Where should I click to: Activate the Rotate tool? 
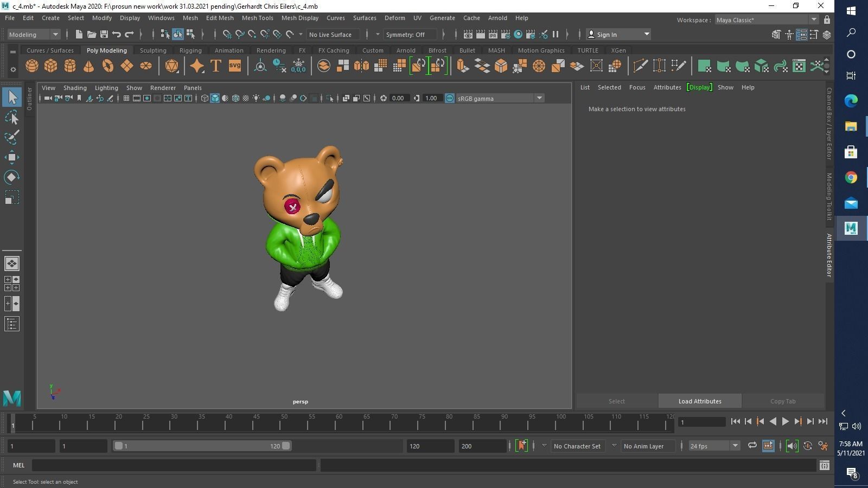tap(12, 177)
